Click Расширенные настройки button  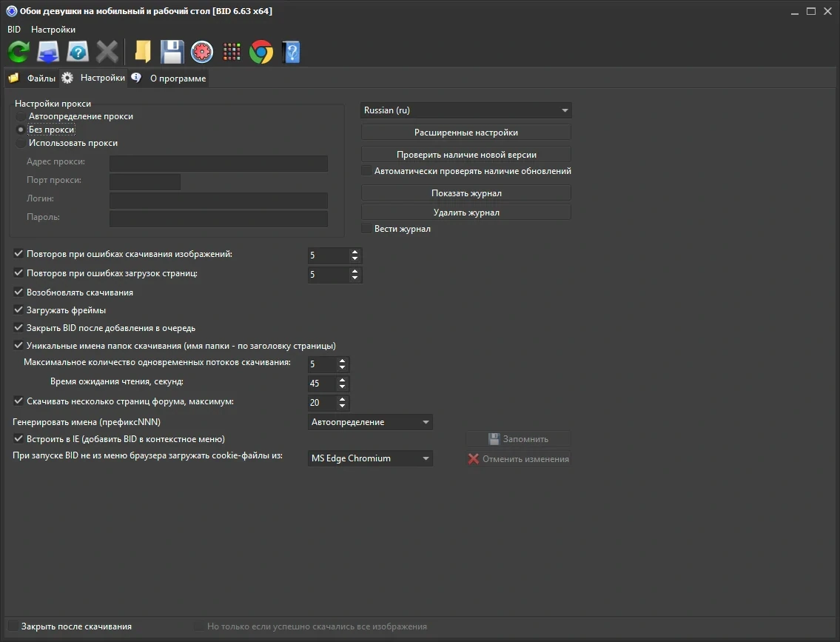point(466,133)
